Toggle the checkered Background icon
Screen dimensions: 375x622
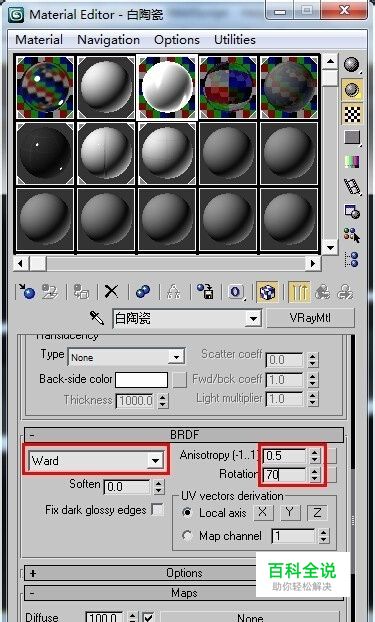(x=352, y=115)
